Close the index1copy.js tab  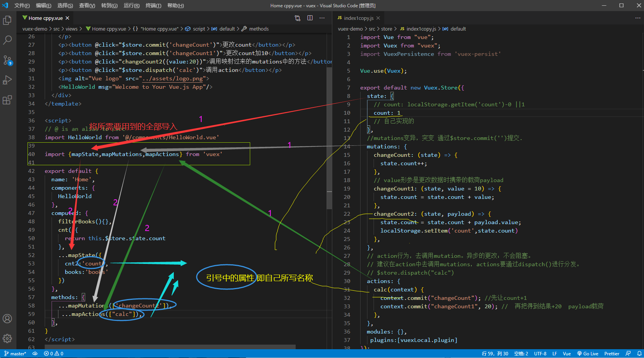click(378, 18)
